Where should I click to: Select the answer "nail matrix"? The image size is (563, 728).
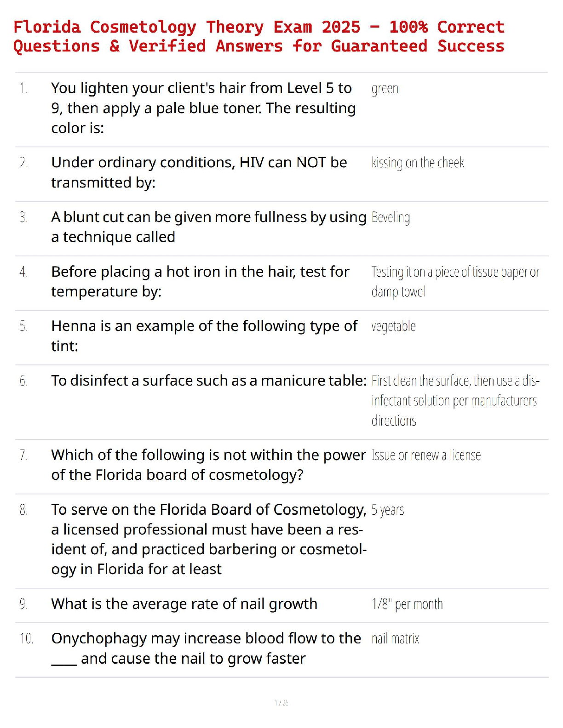[395, 639]
